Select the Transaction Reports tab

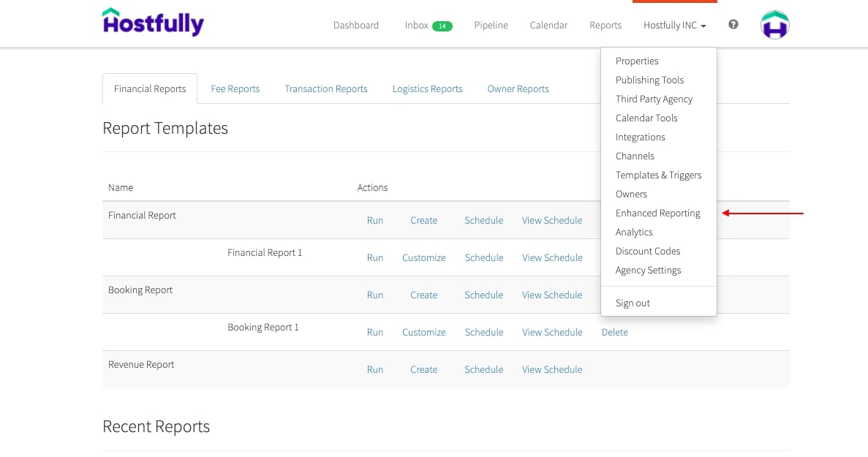pyautogui.click(x=325, y=88)
